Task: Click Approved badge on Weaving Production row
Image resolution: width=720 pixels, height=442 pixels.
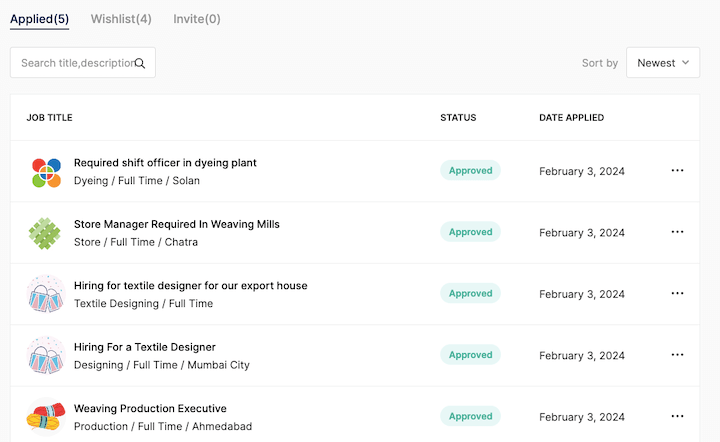Action: click(470, 416)
